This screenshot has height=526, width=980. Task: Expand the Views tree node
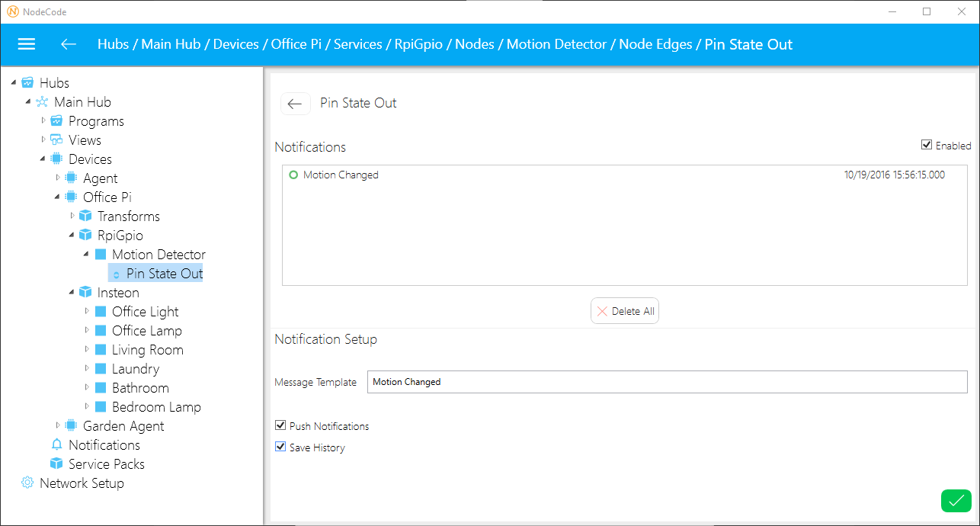[x=43, y=140]
